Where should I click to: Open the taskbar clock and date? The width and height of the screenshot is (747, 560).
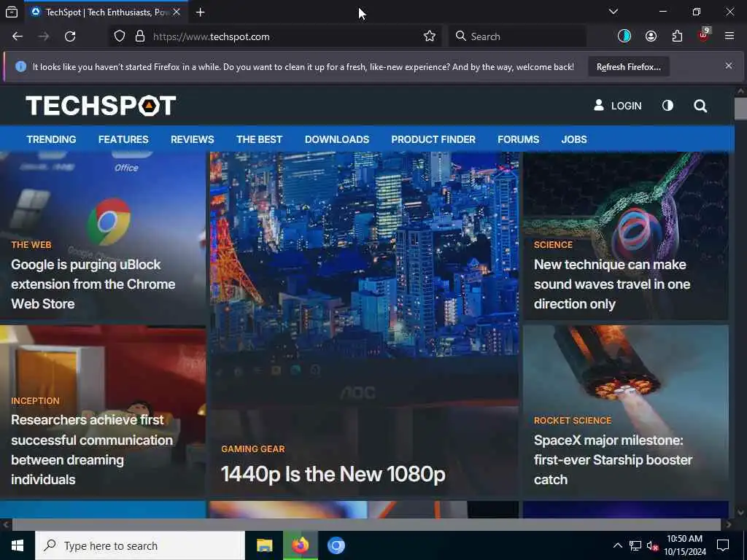click(x=684, y=545)
